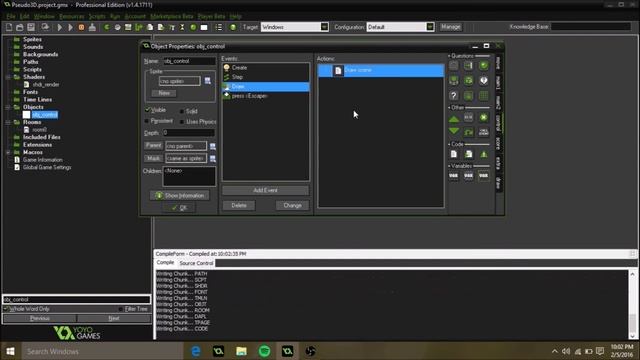Add the Execute Code action
Image resolution: width=640 pixels, height=360 pixels.
(453, 154)
